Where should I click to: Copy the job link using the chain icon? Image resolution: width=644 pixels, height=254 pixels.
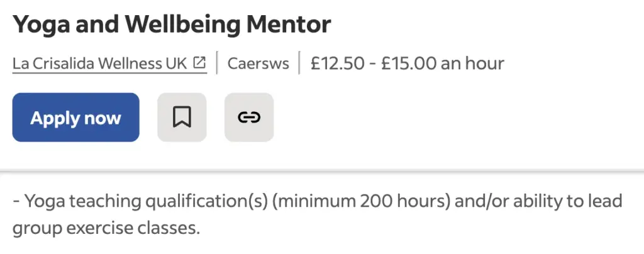(x=249, y=118)
